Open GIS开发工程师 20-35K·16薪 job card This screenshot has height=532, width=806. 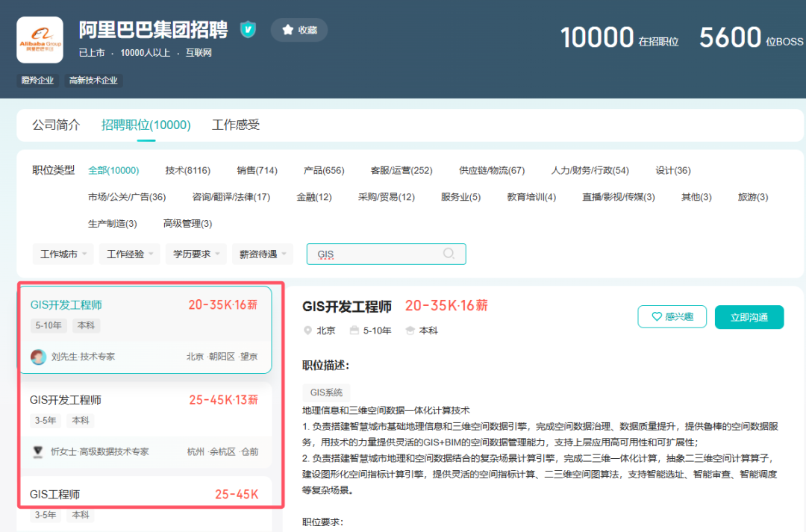tap(146, 330)
